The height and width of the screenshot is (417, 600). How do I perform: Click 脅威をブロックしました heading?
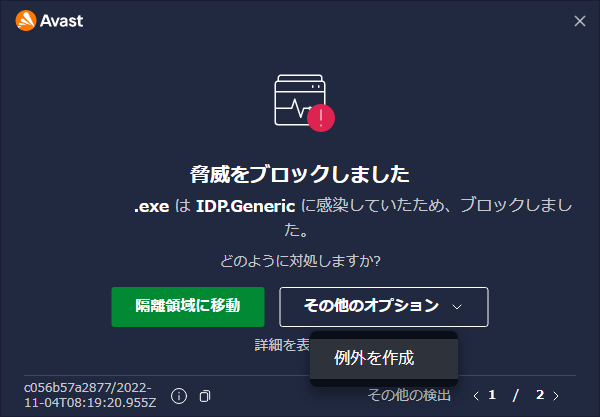(300, 174)
